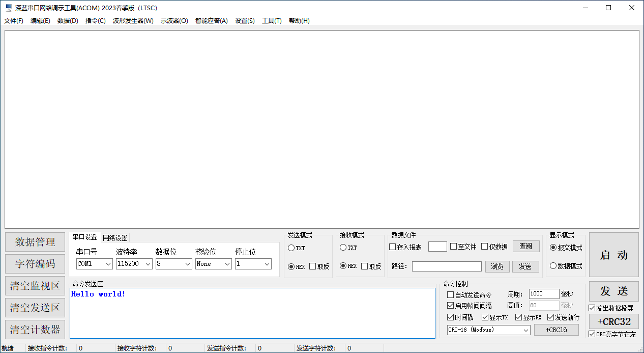The height and width of the screenshot is (353, 644).
Task: Open the 设置(S) menu
Action: point(245,21)
